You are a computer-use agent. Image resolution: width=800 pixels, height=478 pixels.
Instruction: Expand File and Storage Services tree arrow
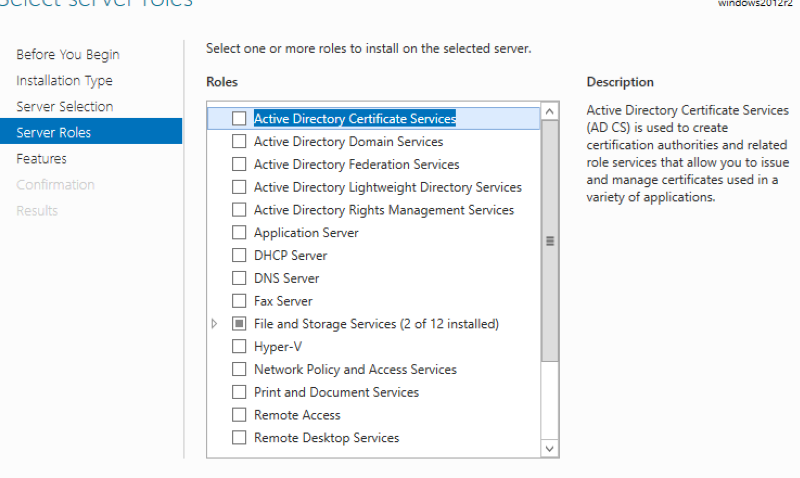(x=214, y=323)
